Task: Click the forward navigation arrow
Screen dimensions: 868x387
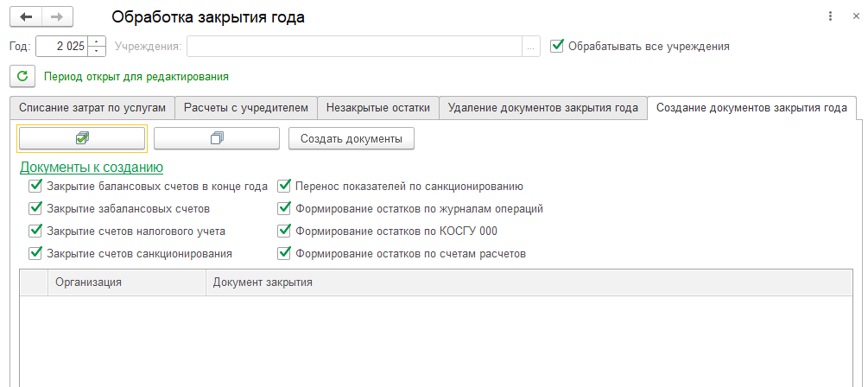Action: 58,16
